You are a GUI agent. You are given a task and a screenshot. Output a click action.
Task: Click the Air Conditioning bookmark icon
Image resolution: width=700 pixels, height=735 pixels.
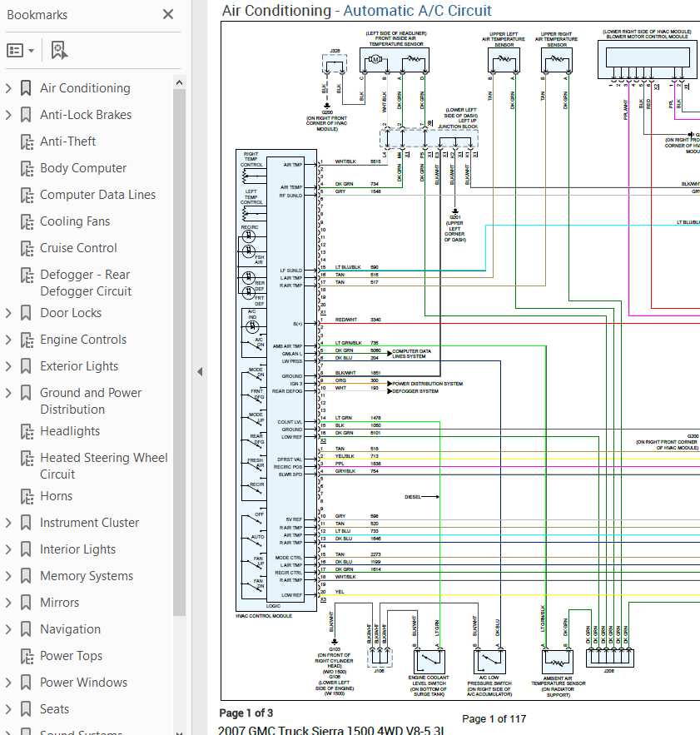(x=27, y=88)
